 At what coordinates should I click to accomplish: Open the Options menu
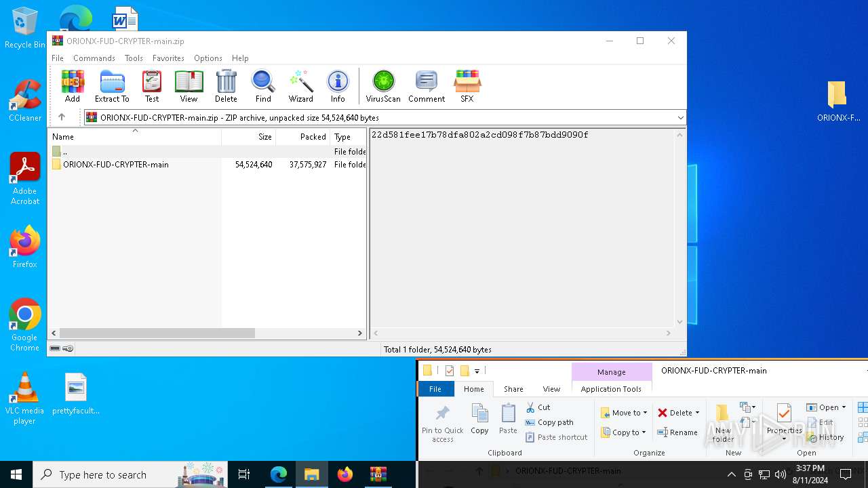coord(208,58)
